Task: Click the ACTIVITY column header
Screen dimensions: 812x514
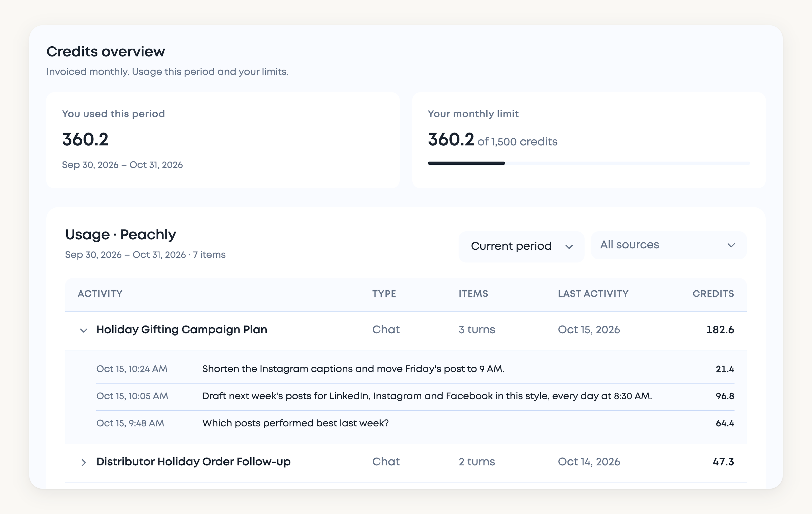Action: click(x=100, y=294)
